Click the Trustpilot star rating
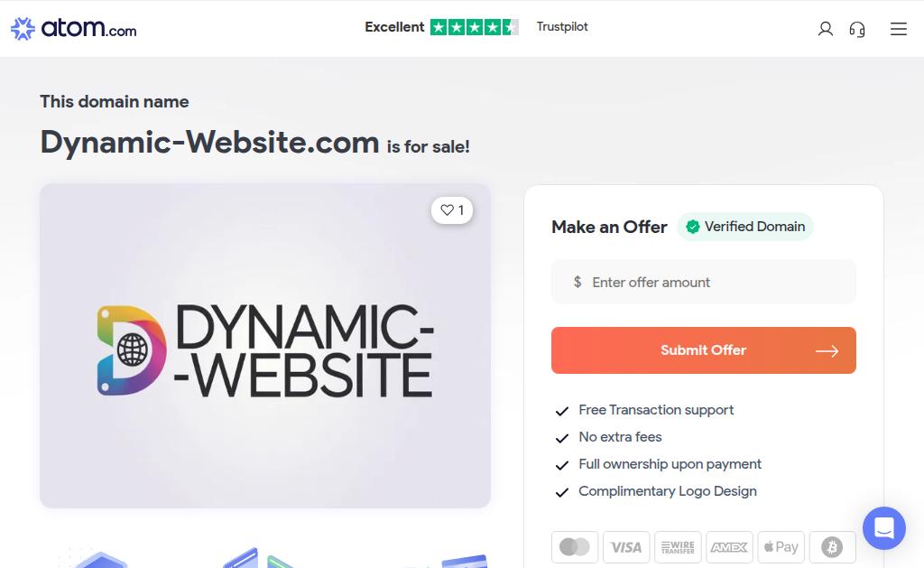This screenshot has width=924, height=568. 474,27
